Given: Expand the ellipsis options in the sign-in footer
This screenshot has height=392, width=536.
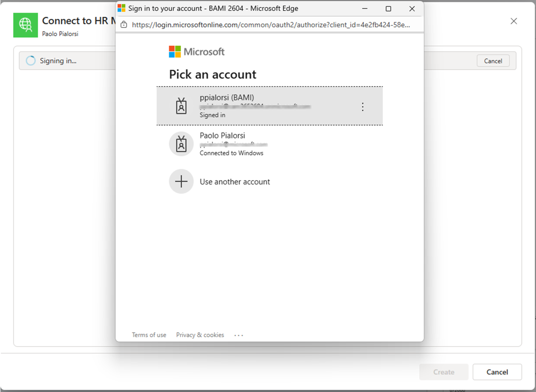Looking at the screenshot, I should click(x=238, y=335).
